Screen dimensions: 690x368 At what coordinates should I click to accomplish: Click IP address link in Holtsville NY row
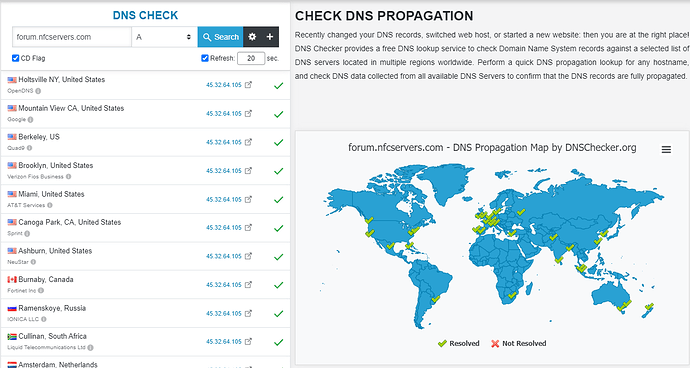[x=224, y=85]
